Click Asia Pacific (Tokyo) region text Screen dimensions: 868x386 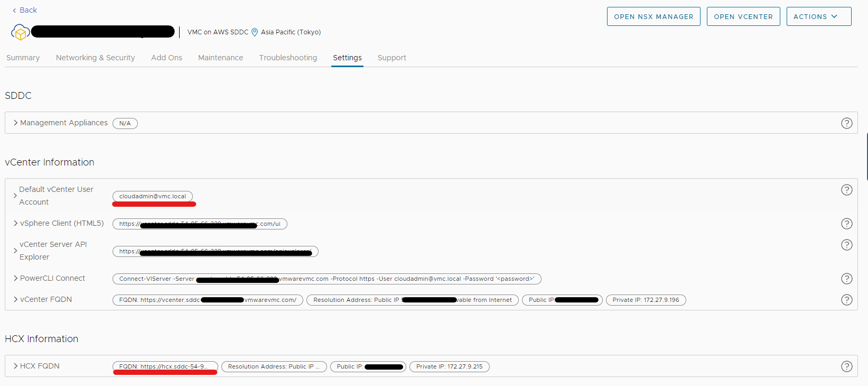[x=291, y=32]
